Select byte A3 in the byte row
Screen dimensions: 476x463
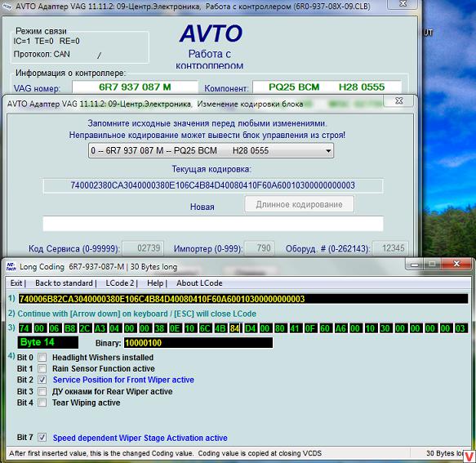point(100,328)
